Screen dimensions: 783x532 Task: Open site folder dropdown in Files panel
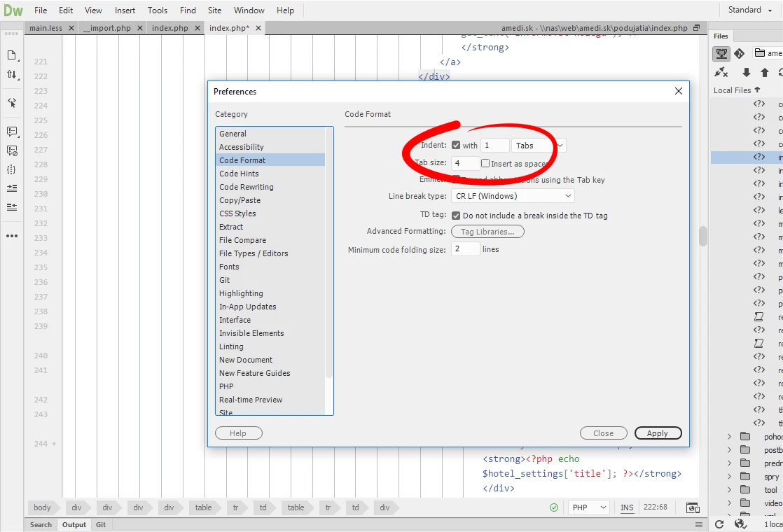[x=768, y=53]
